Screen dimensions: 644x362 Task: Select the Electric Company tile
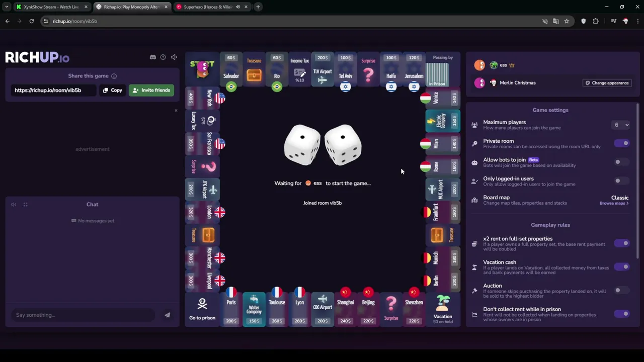tap(443, 121)
